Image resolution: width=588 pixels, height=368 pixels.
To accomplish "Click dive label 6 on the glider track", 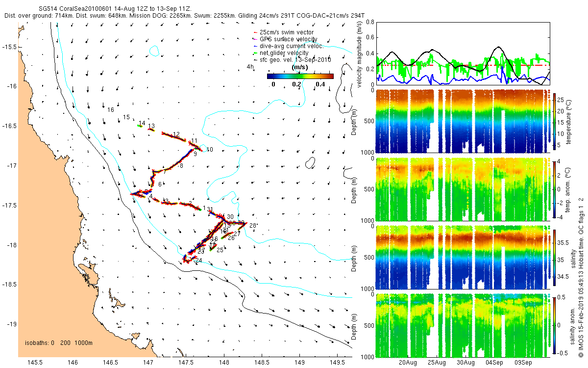I will pyautogui.click(x=160, y=184).
